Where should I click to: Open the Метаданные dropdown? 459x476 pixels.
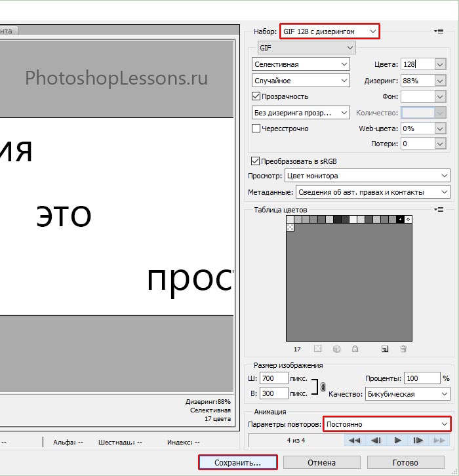[373, 192]
